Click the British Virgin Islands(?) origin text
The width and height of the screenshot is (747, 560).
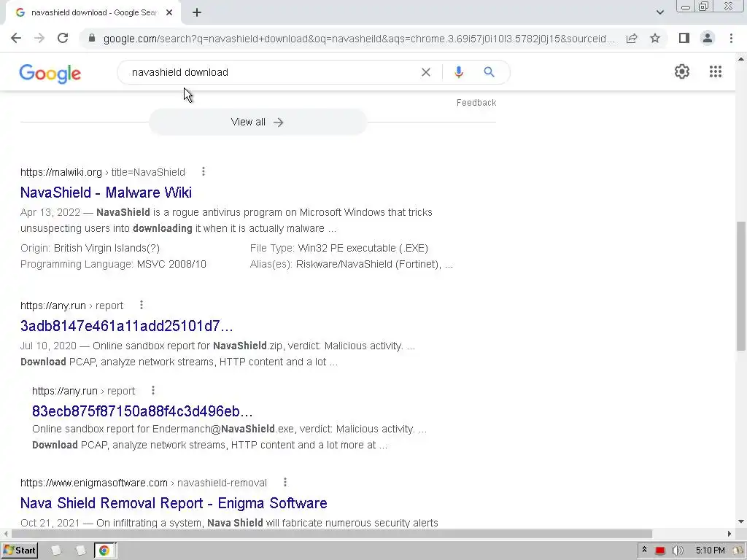(107, 248)
